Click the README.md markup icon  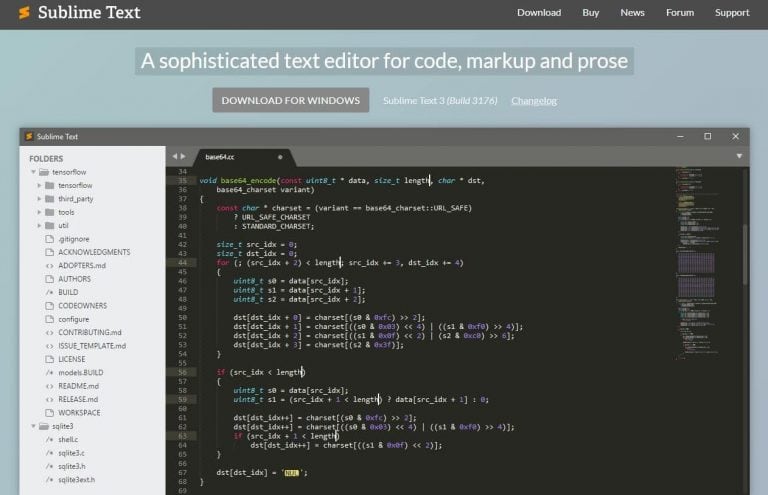49,386
